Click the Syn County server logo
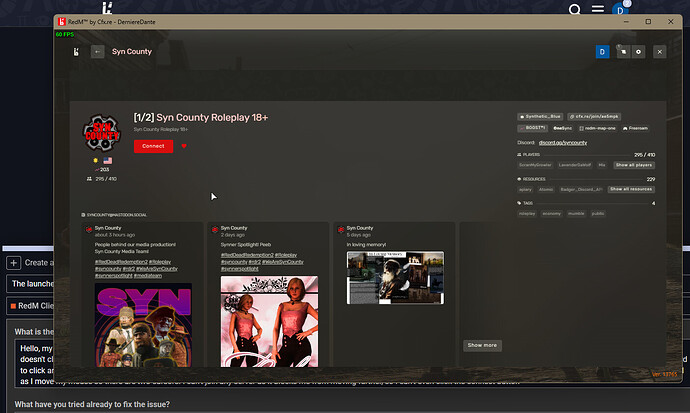690x413 pixels. coord(102,133)
